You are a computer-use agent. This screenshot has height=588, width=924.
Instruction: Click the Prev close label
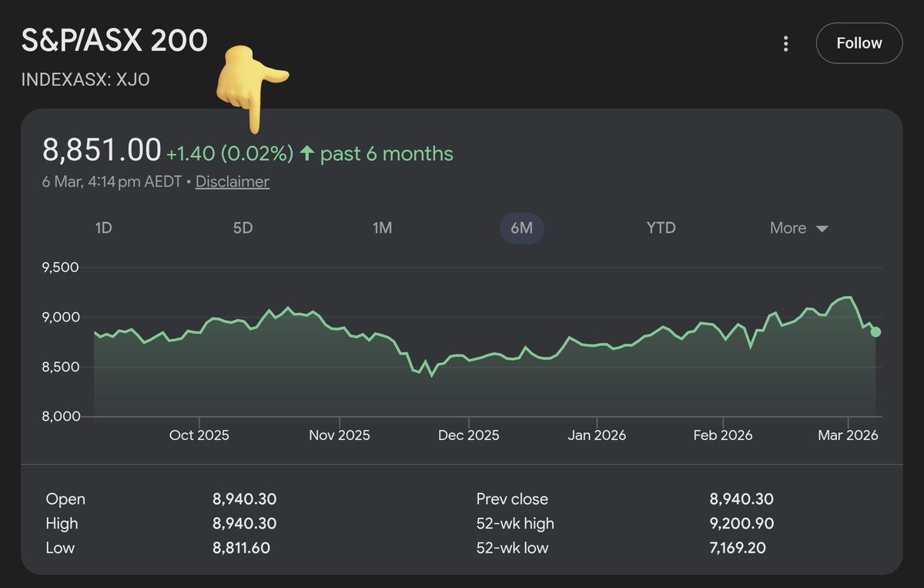click(x=512, y=499)
